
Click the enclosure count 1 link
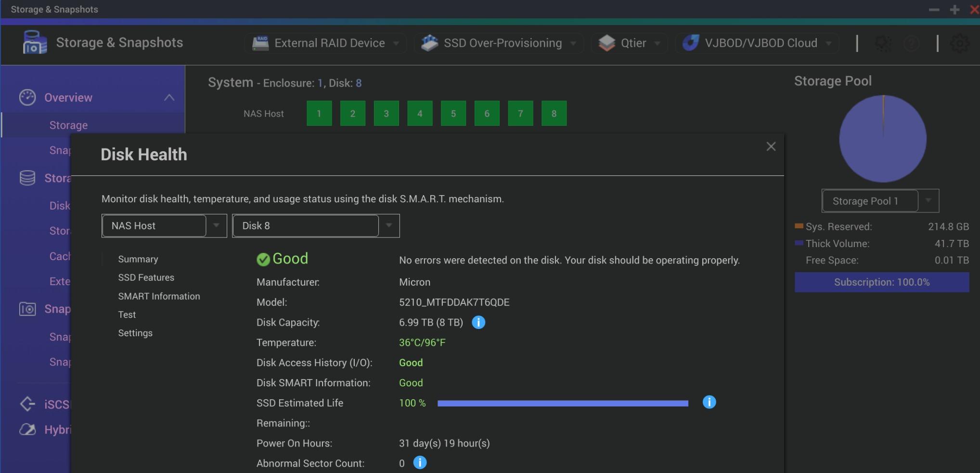[x=320, y=83]
